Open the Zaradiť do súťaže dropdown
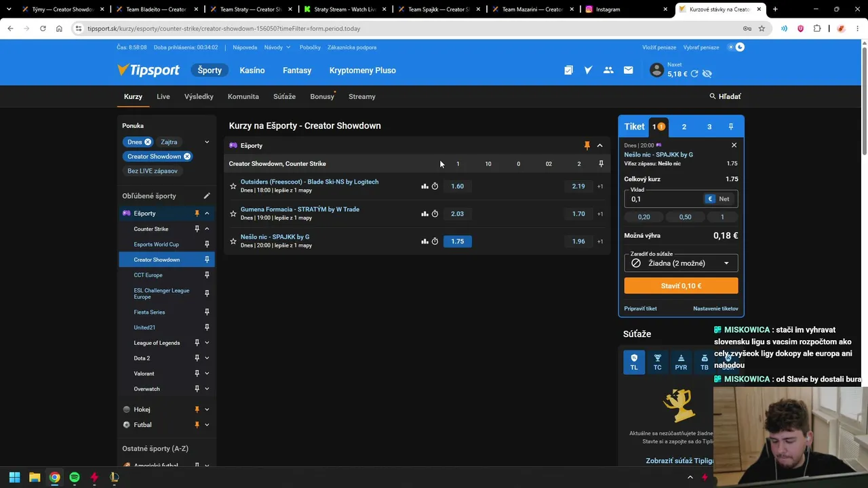The width and height of the screenshot is (868, 488). (x=681, y=263)
